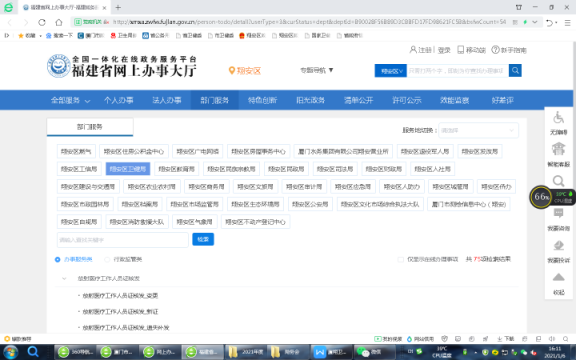The width and height of the screenshot is (576, 360).
Task: Click the 下载 download icon in status bar
Action: [506, 339]
